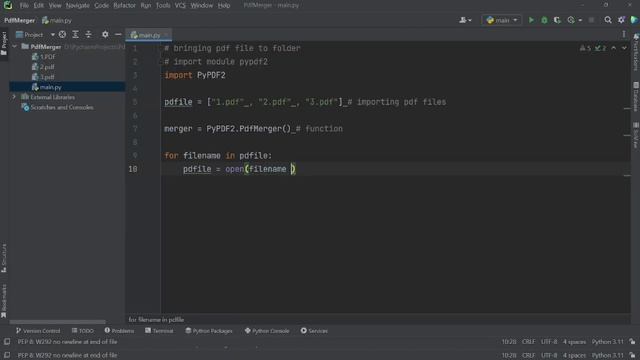Open profiler dropdown arrow
This screenshot has width=640, height=360.
coord(580,20)
